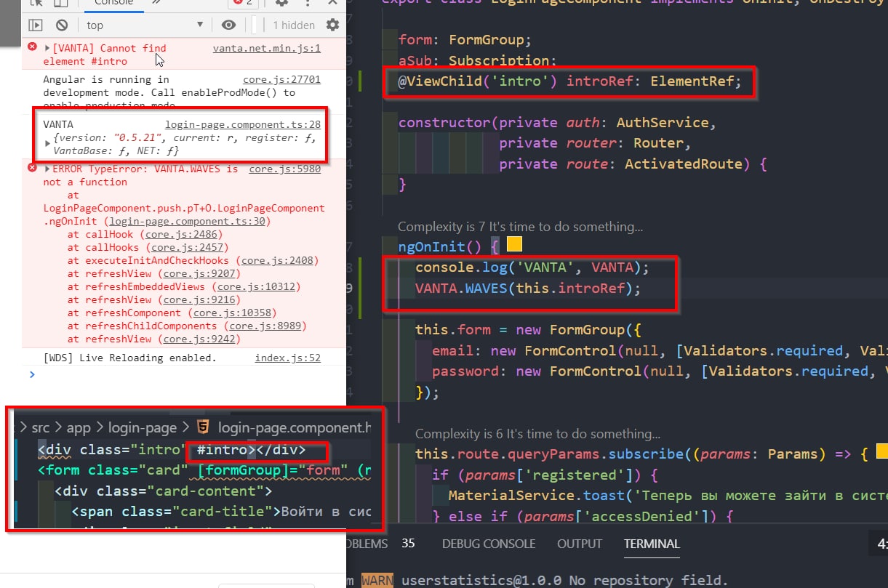Viewport: 888px width, 588px height.
Task: Place cursor on VANTA.WAVES(this.introRef) line
Action: point(528,289)
